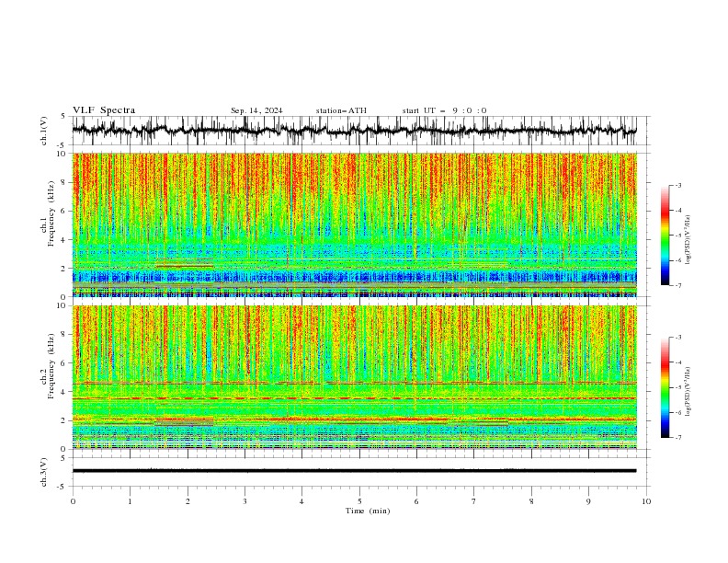This screenshot has width=728, height=563.
Task: Click time axis tick label "8"
Action: click(x=531, y=501)
